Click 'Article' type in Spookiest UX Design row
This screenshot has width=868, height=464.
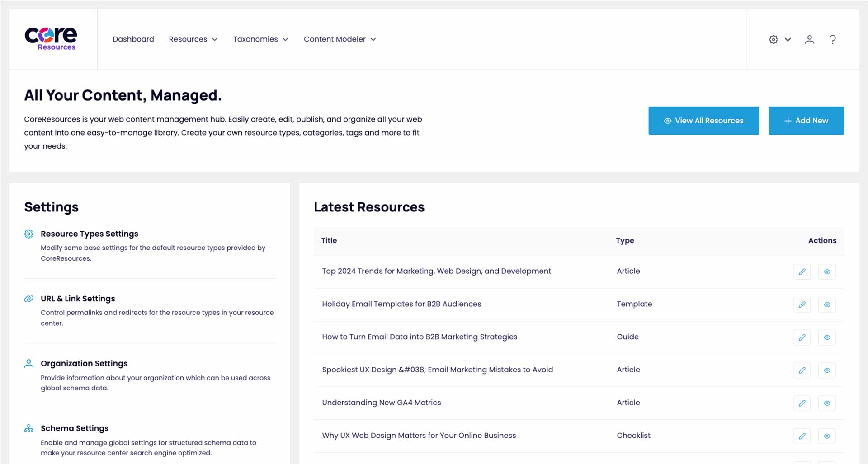[x=628, y=370]
